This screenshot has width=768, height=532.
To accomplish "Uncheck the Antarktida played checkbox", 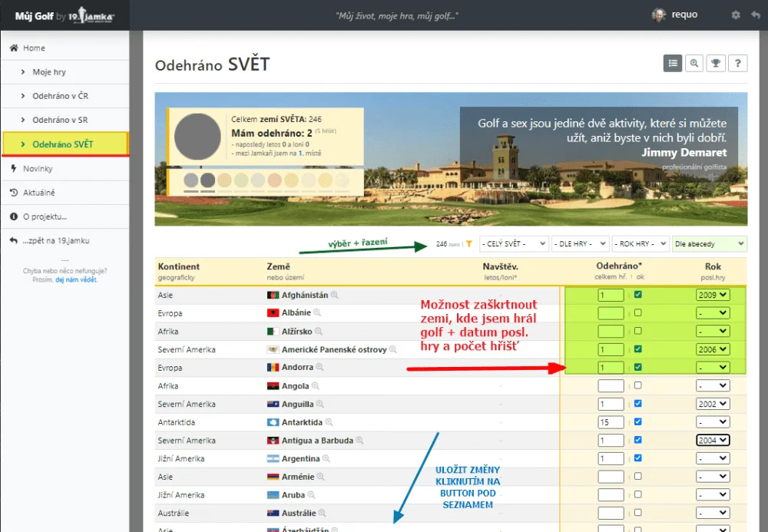I will (637, 421).
